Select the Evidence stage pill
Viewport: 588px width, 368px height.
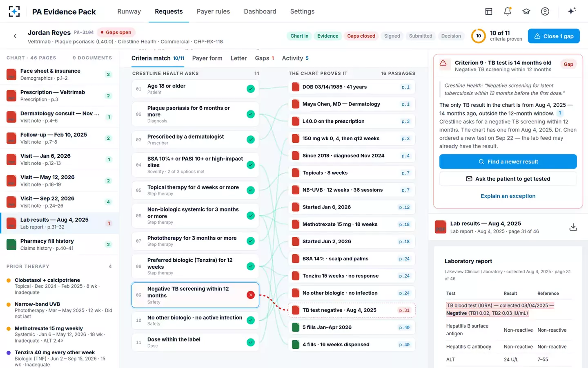(x=328, y=36)
